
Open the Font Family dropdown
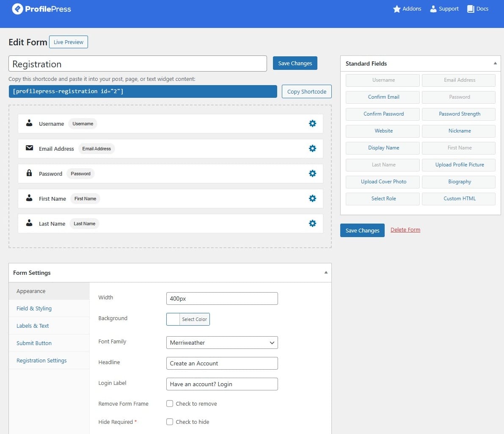pyautogui.click(x=222, y=343)
